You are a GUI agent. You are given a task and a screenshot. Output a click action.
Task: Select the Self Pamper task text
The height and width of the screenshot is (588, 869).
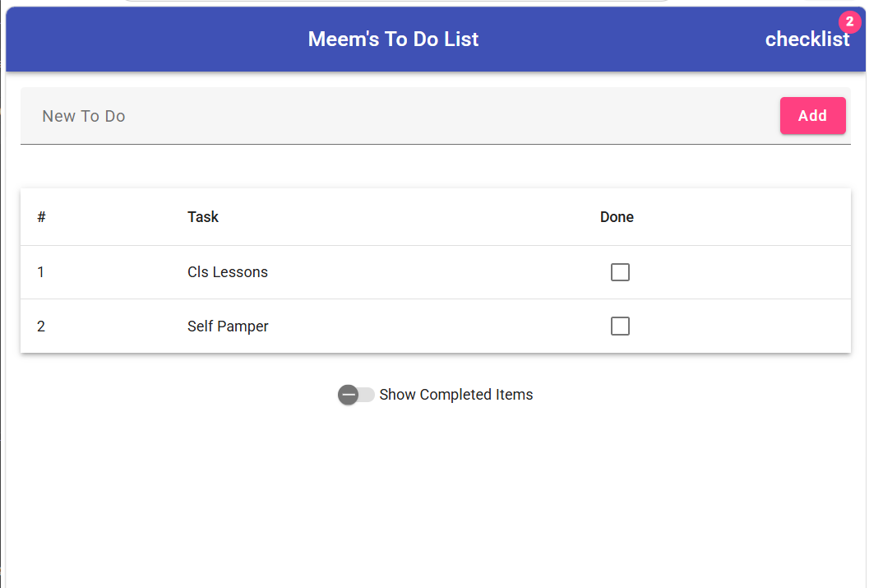tap(228, 326)
